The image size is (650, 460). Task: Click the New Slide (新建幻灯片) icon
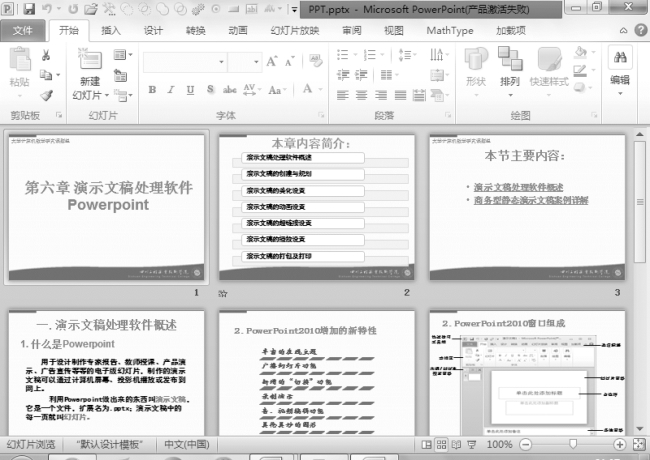[90, 60]
